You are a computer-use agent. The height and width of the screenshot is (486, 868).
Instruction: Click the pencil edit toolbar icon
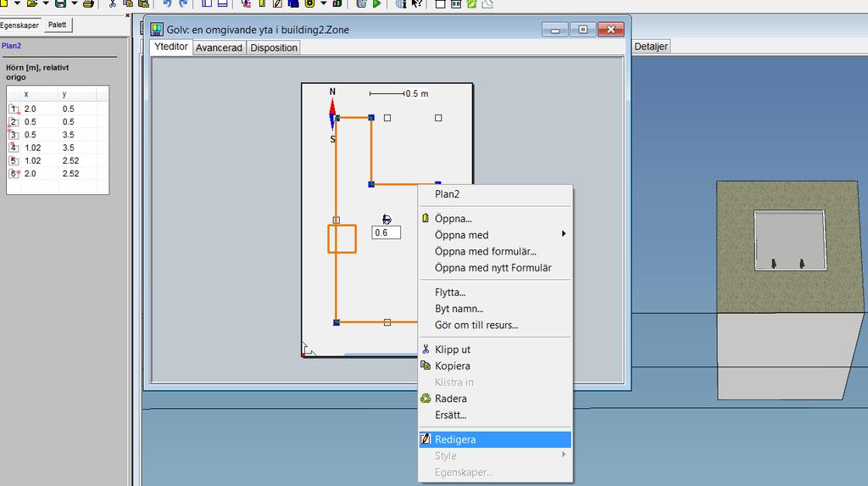[278, 3]
